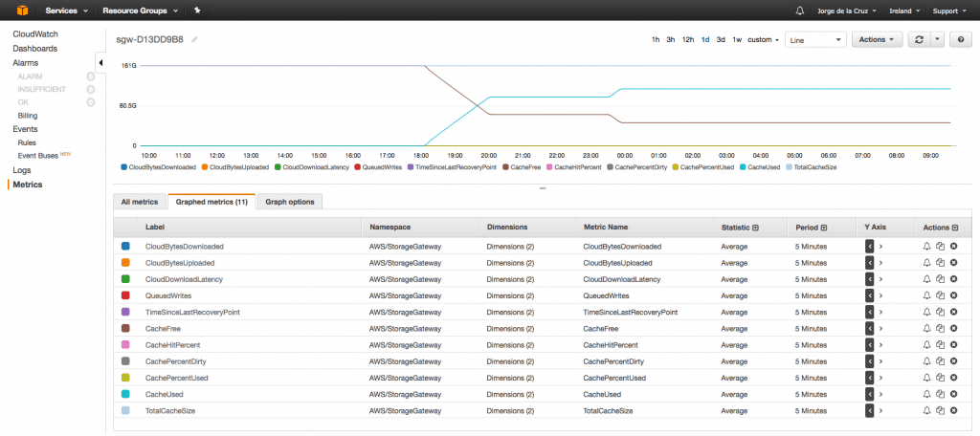Screen dimensions: 980x436
Task: Change CloudBytesDownloaded row color swatch
Action: [x=125, y=246]
